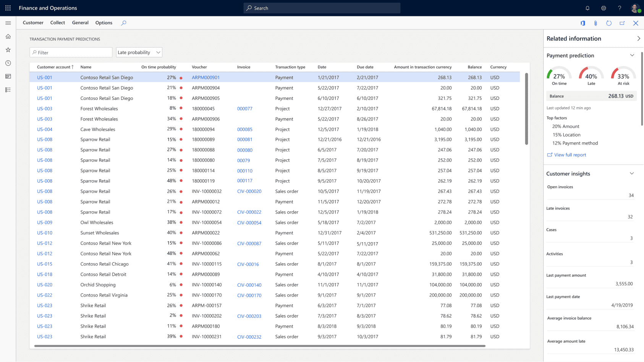
Task: Open View full report link
Action: pos(570,155)
